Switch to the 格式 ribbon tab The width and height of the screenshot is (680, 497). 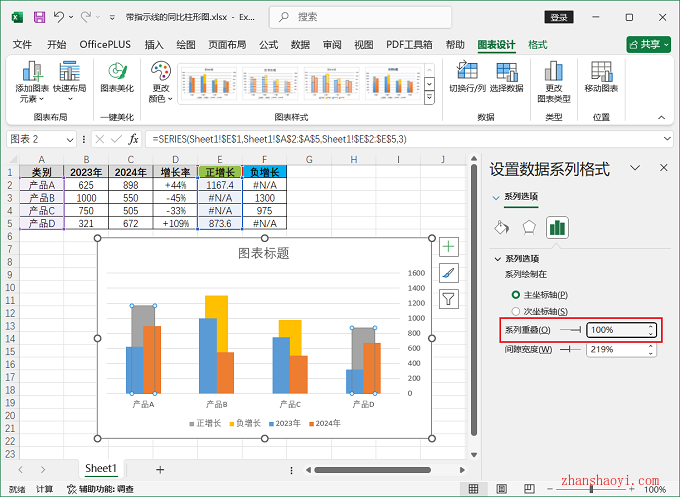coord(538,44)
